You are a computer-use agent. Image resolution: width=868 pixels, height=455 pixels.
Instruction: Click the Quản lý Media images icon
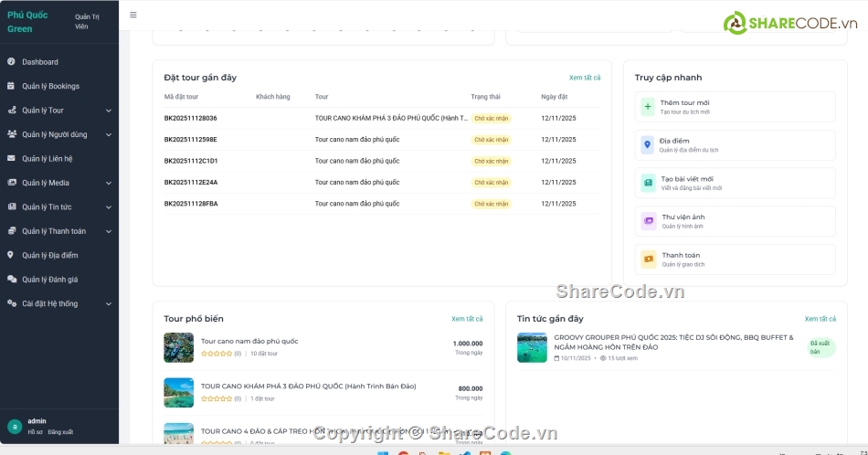pos(12,183)
